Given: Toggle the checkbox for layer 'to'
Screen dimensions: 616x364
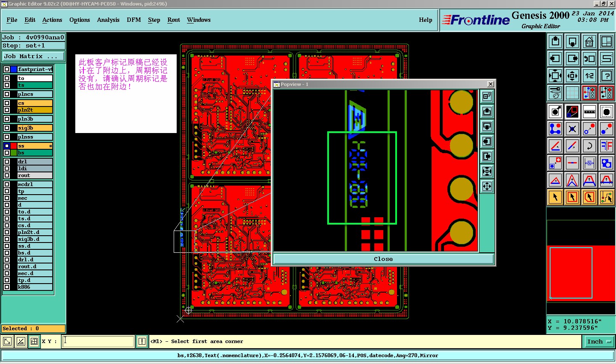Looking at the screenshot, I should coord(7,78).
